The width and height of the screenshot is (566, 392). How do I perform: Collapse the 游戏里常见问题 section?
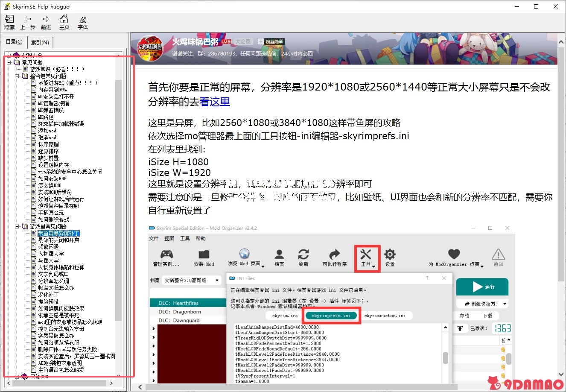18,226
